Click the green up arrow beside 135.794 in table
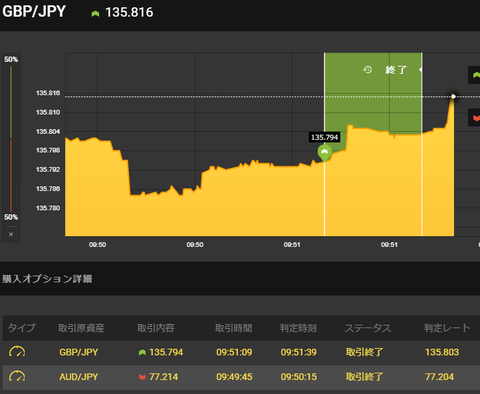The height and width of the screenshot is (394, 480). [142, 352]
